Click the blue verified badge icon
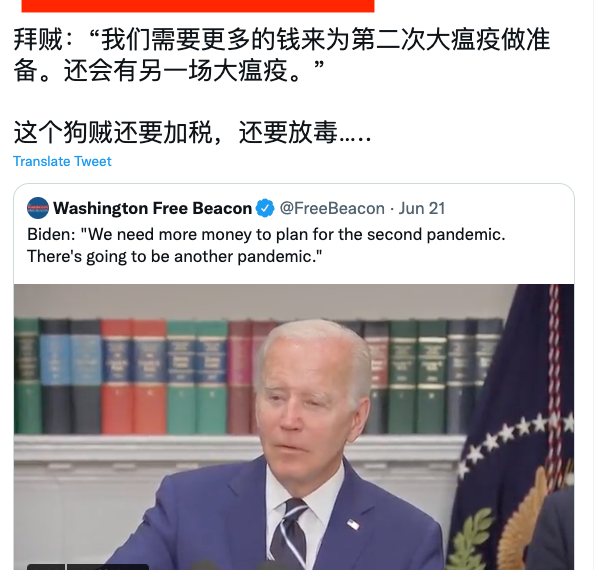Image resolution: width=595 pixels, height=570 pixels. (265, 208)
